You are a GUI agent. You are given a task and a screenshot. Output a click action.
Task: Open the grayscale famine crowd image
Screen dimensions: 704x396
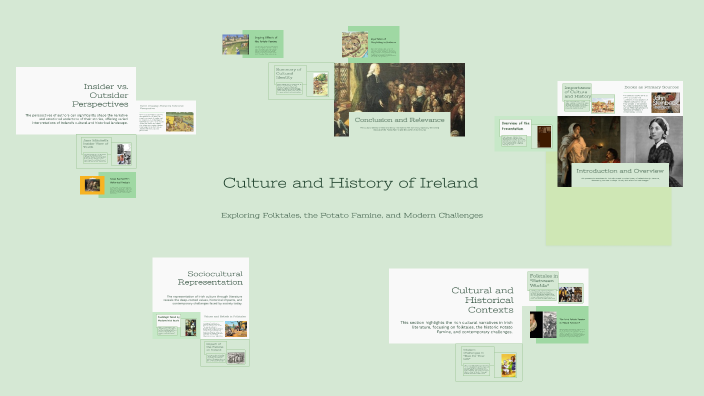(236, 358)
